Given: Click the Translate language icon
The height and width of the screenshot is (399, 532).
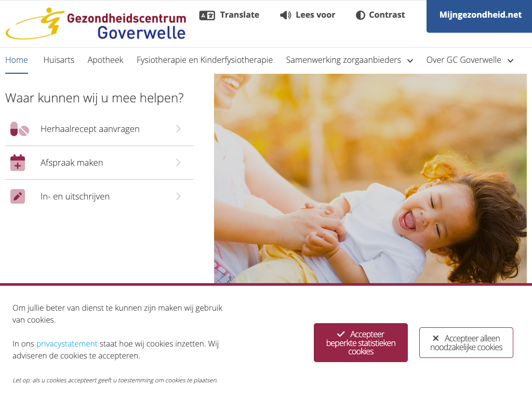Looking at the screenshot, I should click(207, 15).
